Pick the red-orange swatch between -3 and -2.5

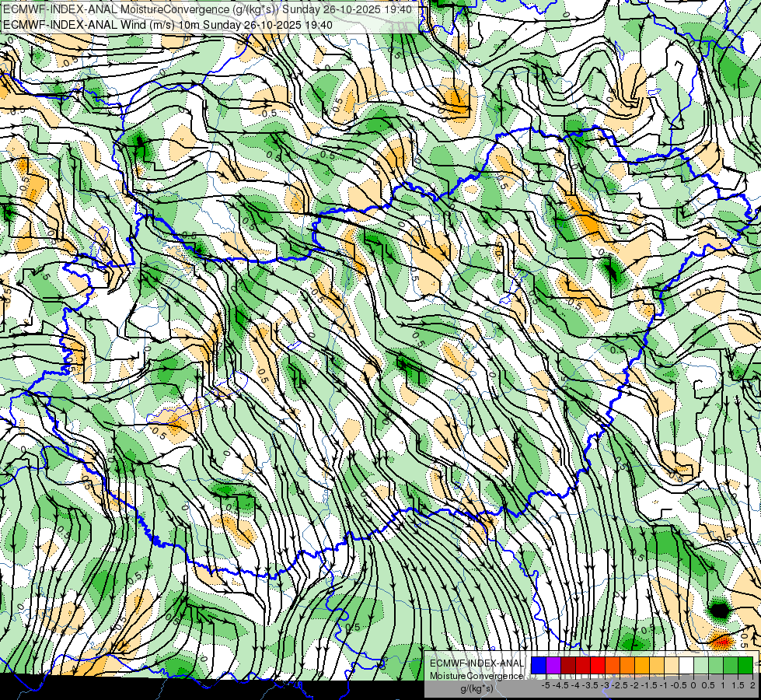click(x=613, y=665)
